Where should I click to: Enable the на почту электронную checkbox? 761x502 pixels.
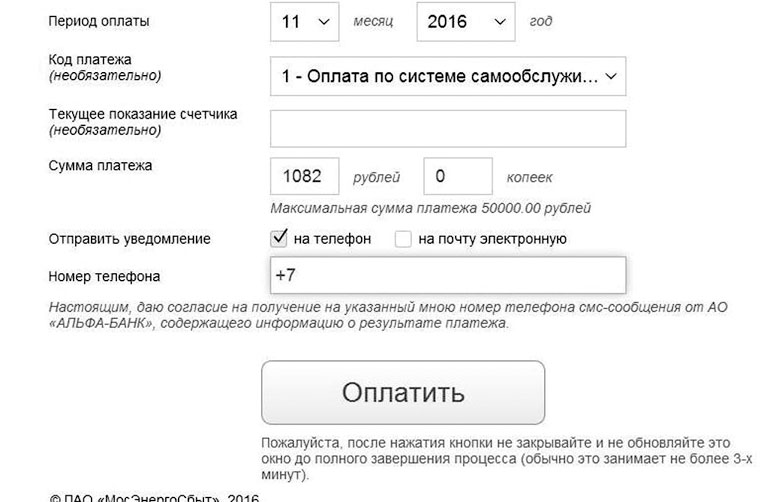point(403,239)
